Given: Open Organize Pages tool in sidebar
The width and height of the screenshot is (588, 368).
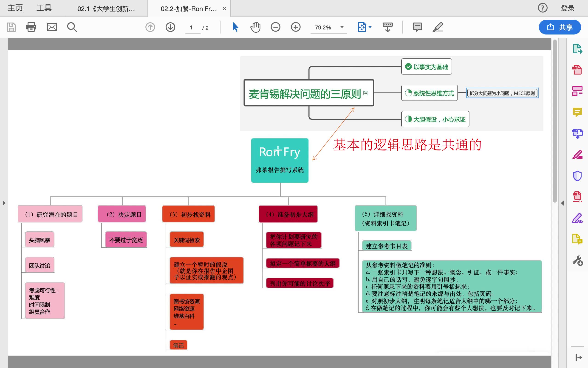Looking at the screenshot, I should 577,91.
